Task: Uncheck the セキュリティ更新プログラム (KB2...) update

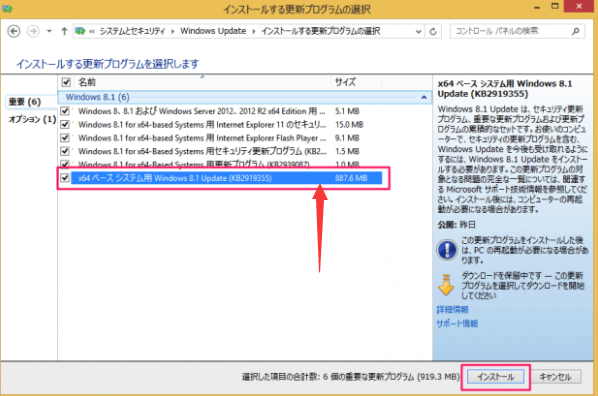Action: (65, 151)
